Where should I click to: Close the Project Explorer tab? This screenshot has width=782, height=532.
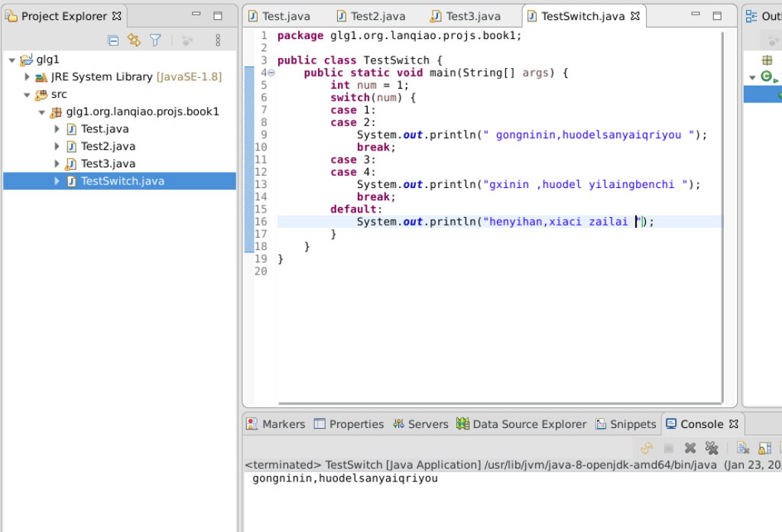tap(117, 16)
